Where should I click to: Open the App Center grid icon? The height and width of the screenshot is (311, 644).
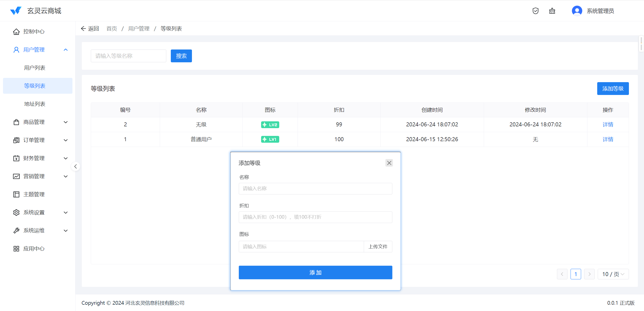(16, 249)
